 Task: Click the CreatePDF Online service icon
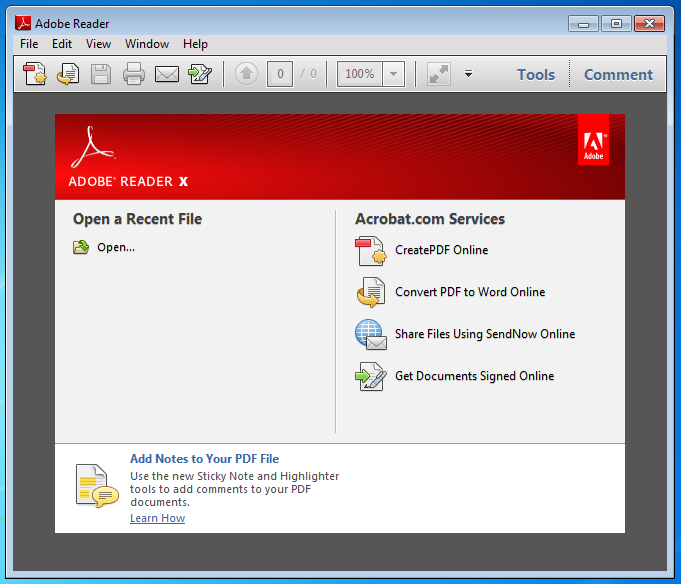[x=370, y=251]
